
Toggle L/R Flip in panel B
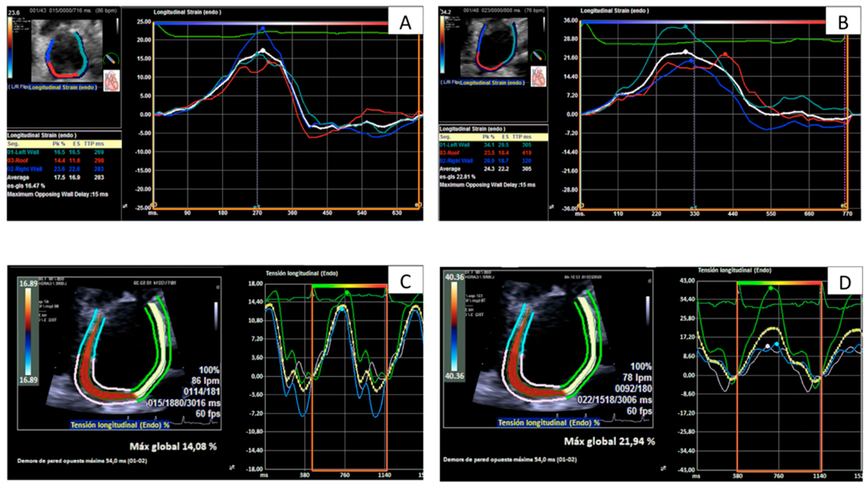(450, 83)
